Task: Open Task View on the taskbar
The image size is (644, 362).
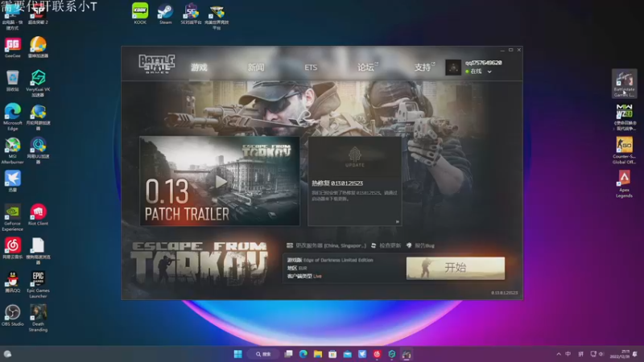Action: click(288, 354)
